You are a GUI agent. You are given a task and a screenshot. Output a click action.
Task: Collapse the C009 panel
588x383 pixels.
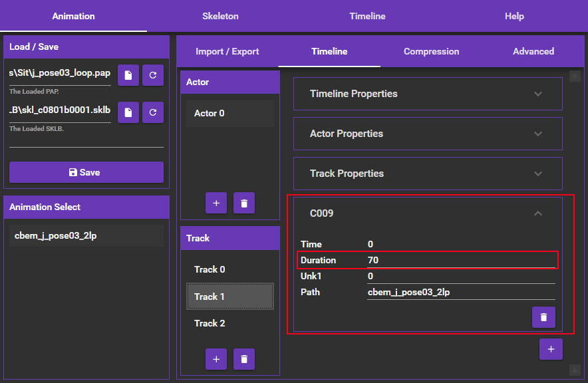tap(538, 213)
